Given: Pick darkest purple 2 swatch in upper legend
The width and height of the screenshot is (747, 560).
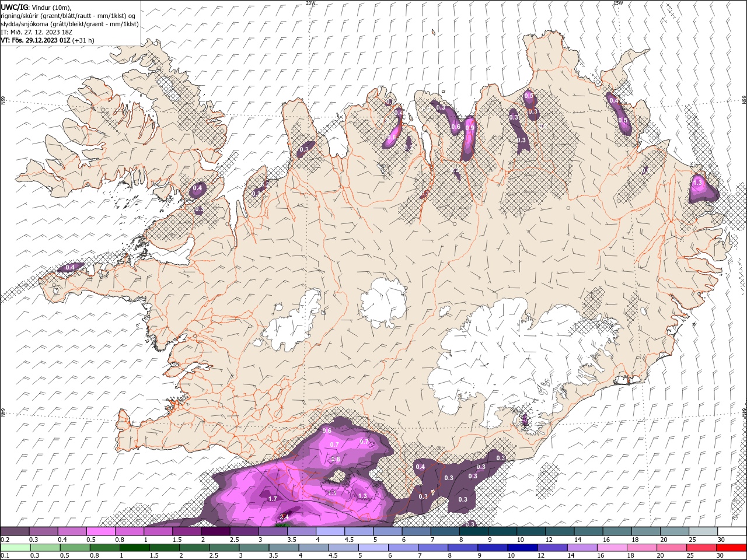Looking at the screenshot, I should pos(215,531).
